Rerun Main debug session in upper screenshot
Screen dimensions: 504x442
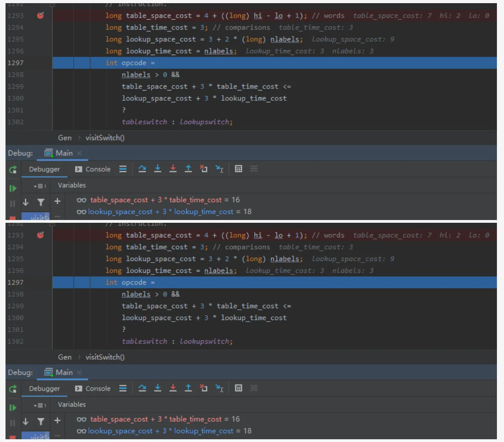13,170
